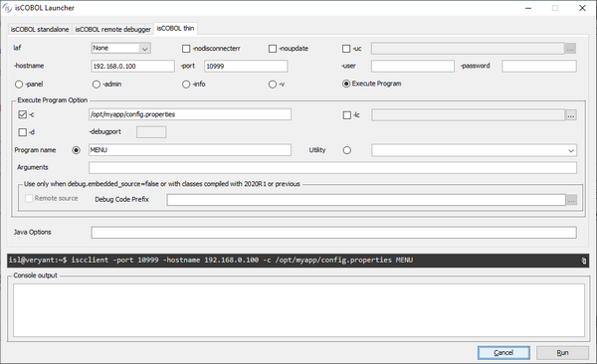Click the browse button for -lc field
597x364 pixels.
[x=570, y=115]
